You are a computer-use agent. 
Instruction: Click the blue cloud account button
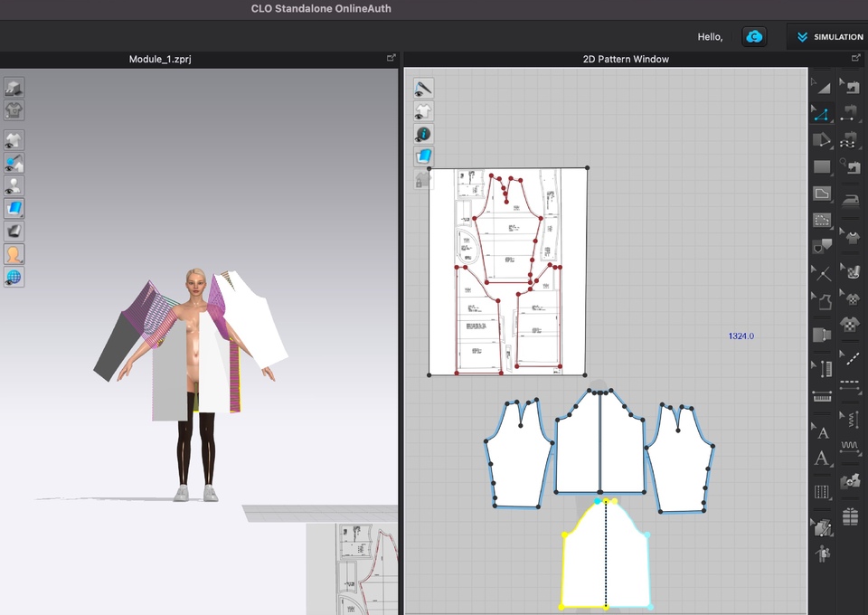click(754, 37)
